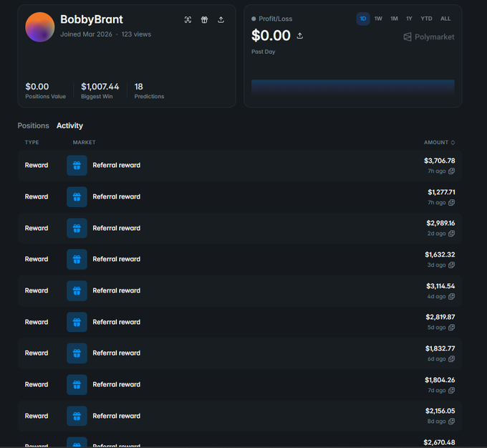This screenshot has width=487, height=448.
Task: Click the $1,632.32 amount
Action: click(x=440, y=254)
